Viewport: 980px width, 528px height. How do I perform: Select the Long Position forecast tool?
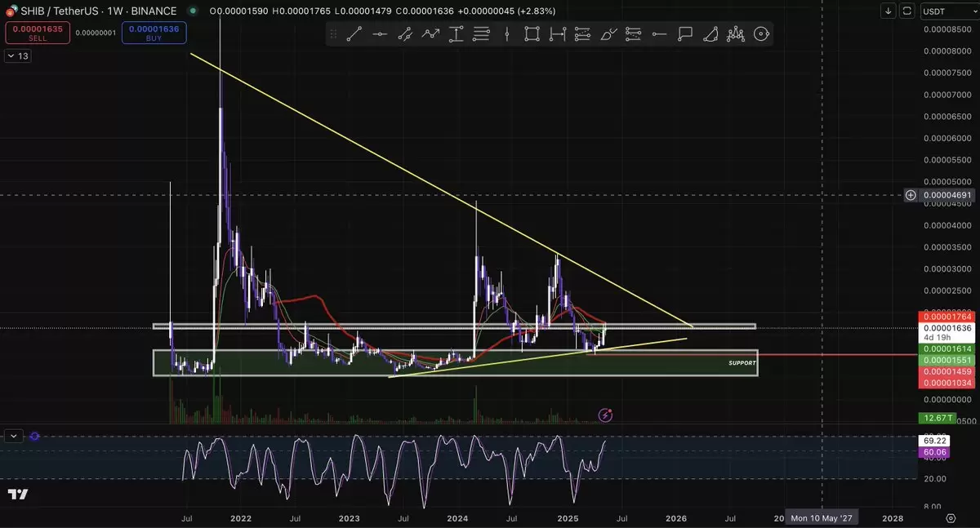pos(583,34)
